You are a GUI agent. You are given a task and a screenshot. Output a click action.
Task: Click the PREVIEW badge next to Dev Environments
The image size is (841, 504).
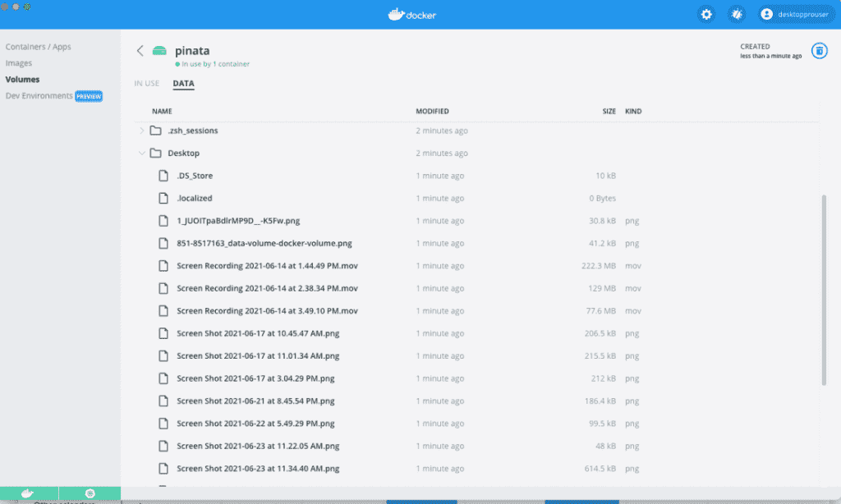click(x=87, y=95)
